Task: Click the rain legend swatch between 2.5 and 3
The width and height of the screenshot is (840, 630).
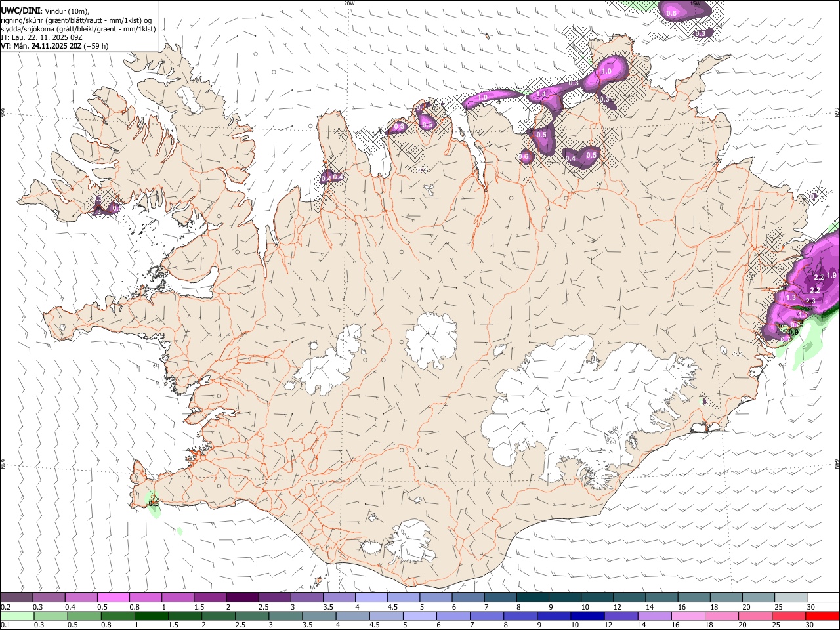Action: click(253, 616)
